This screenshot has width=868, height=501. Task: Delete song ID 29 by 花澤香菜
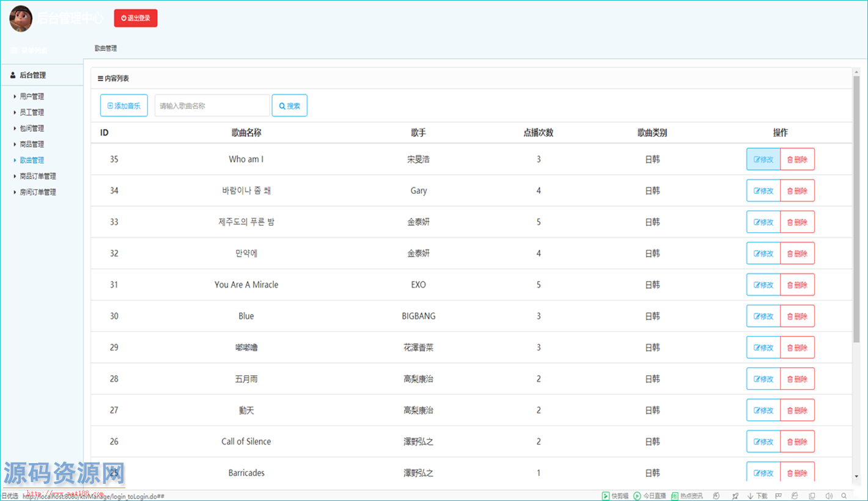pyautogui.click(x=798, y=348)
